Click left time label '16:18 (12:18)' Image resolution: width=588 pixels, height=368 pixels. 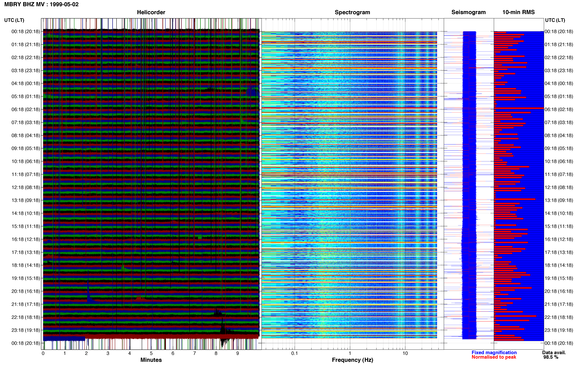click(26, 239)
